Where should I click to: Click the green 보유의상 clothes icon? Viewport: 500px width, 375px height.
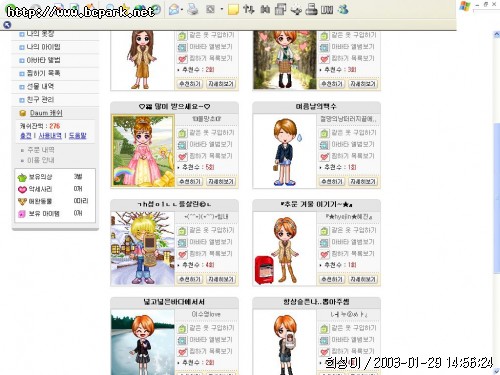[x=22, y=177]
